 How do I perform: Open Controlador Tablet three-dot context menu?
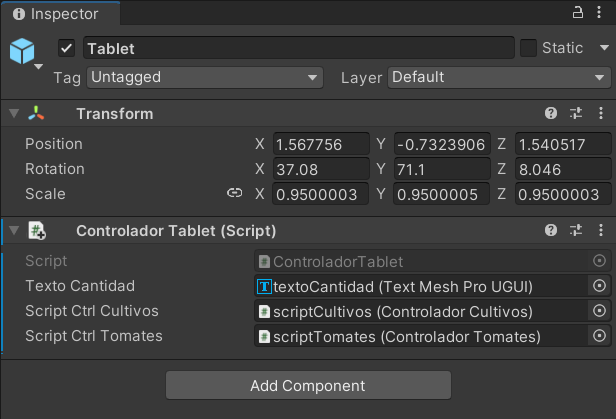[601, 230]
